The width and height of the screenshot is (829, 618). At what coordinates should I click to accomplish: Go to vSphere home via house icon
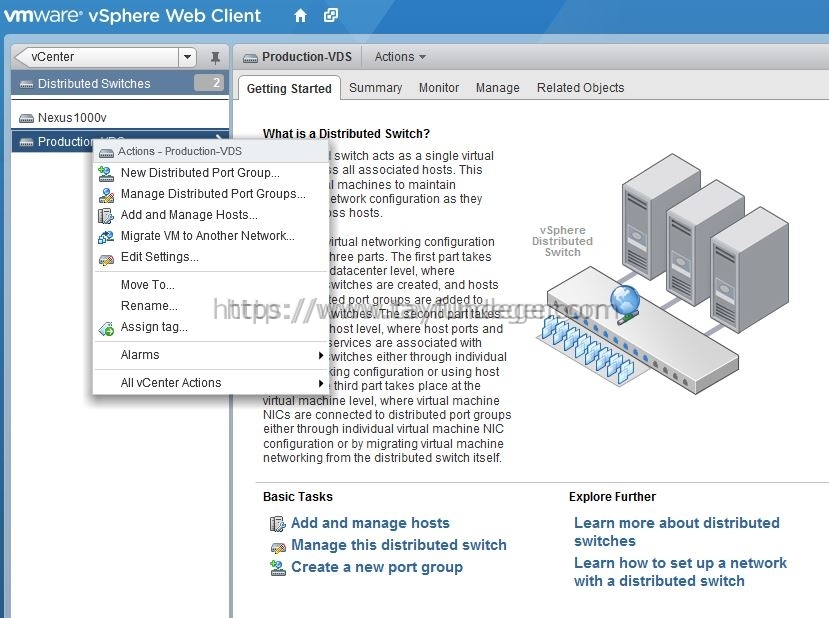[x=300, y=16]
